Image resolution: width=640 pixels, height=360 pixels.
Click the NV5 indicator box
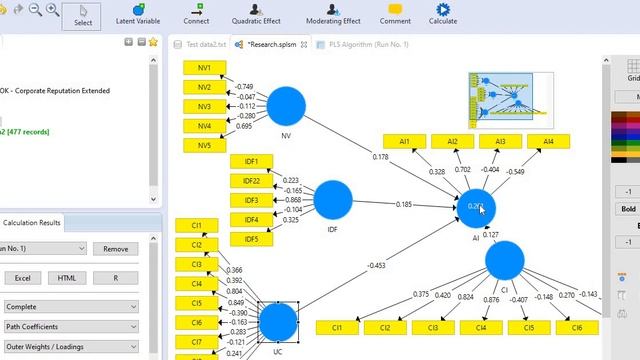point(204,146)
